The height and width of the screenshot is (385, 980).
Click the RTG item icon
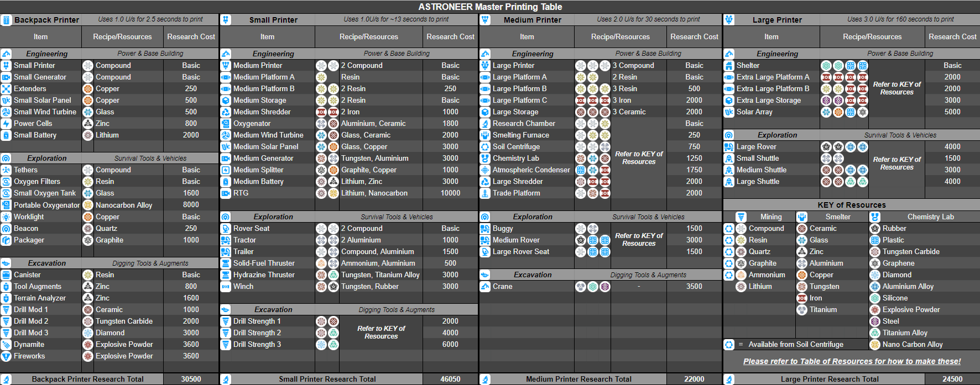click(226, 193)
